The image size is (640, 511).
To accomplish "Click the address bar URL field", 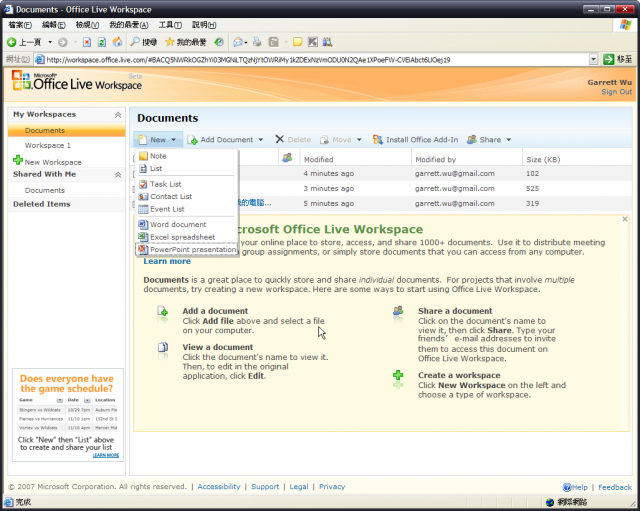I will point(311,60).
